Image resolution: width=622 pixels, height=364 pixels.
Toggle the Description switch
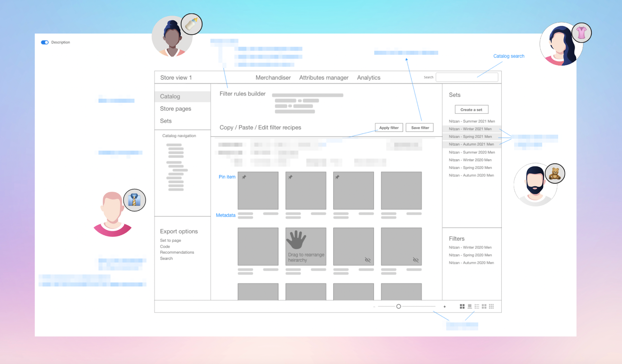tap(45, 42)
